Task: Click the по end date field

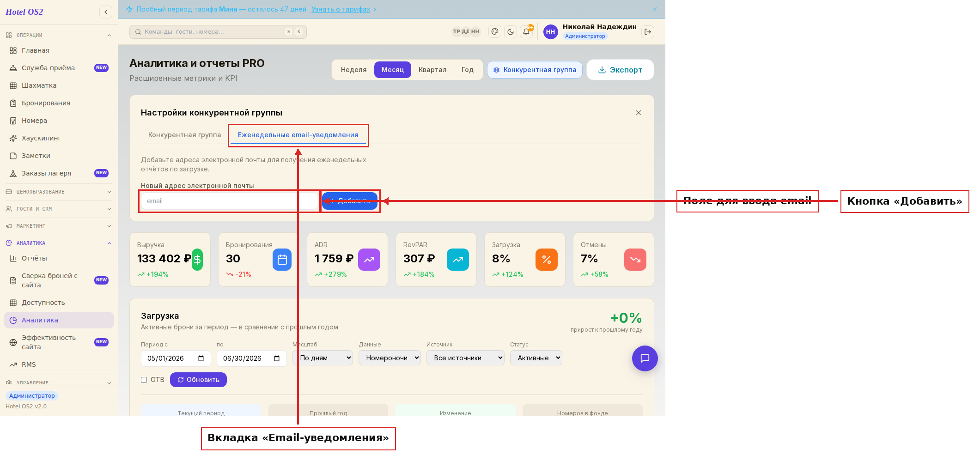Action: 251,358
